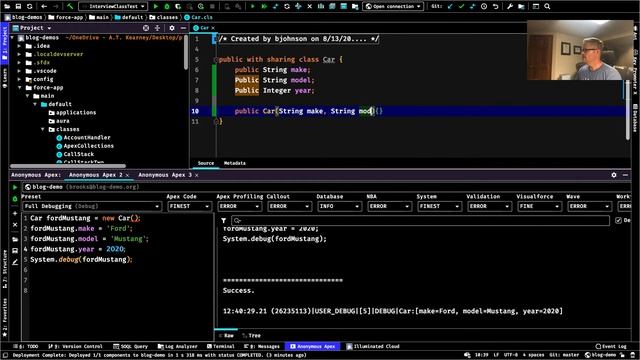640x360 pixels.
Task: Synchronize files with the toolbar refresh icon
Action: (29, 7)
